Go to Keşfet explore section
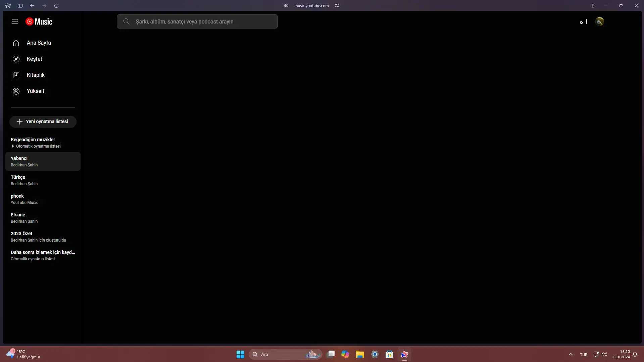Viewport: 644px width, 362px height. coord(43,59)
